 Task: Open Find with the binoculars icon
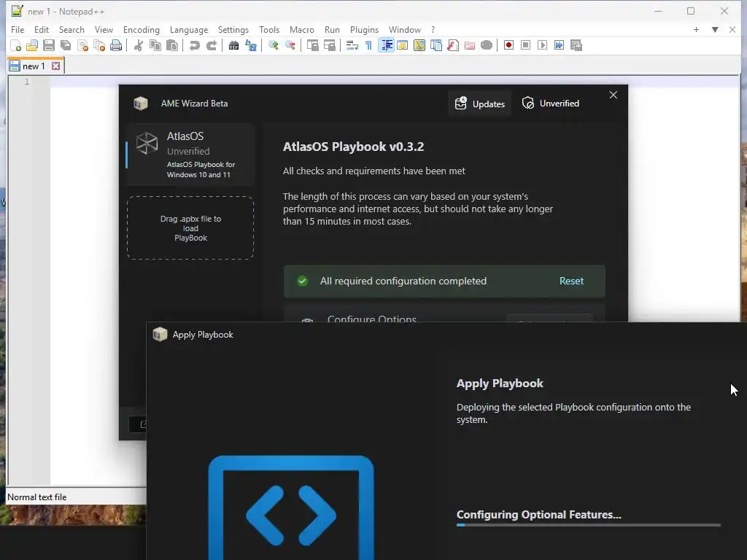click(233, 45)
